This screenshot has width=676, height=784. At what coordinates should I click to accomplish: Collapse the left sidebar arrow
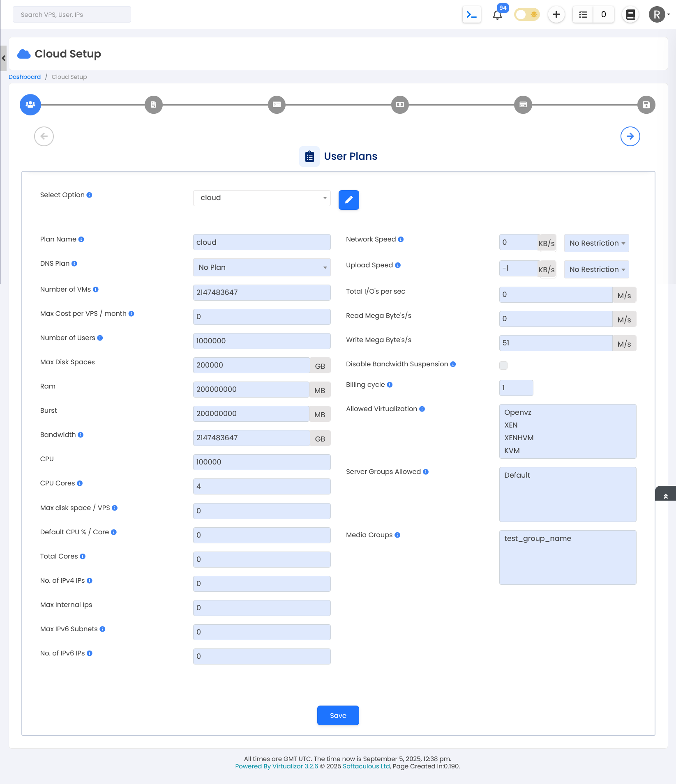(x=3, y=58)
